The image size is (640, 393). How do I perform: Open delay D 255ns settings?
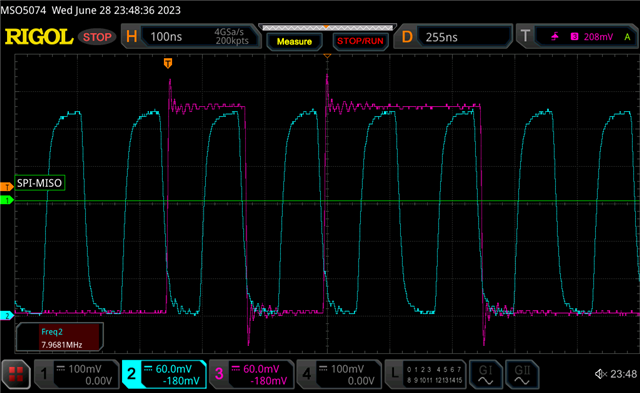pyautogui.click(x=453, y=37)
